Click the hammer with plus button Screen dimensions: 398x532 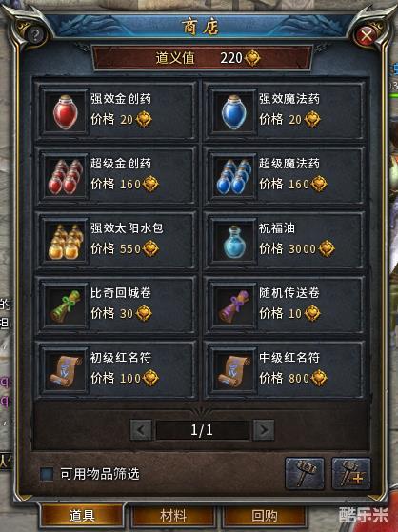[x=351, y=473]
